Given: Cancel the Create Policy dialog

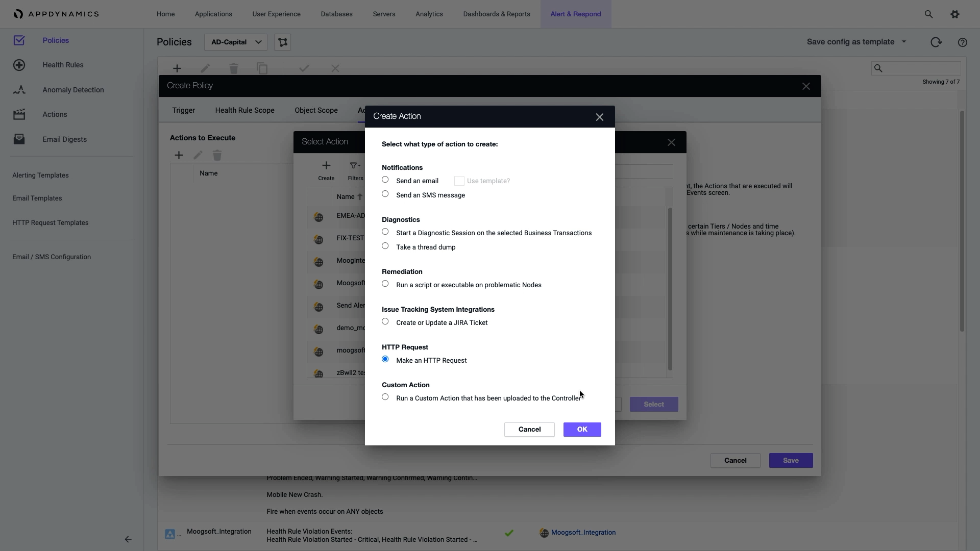Looking at the screenshot, I should click(x=735, y=461).
